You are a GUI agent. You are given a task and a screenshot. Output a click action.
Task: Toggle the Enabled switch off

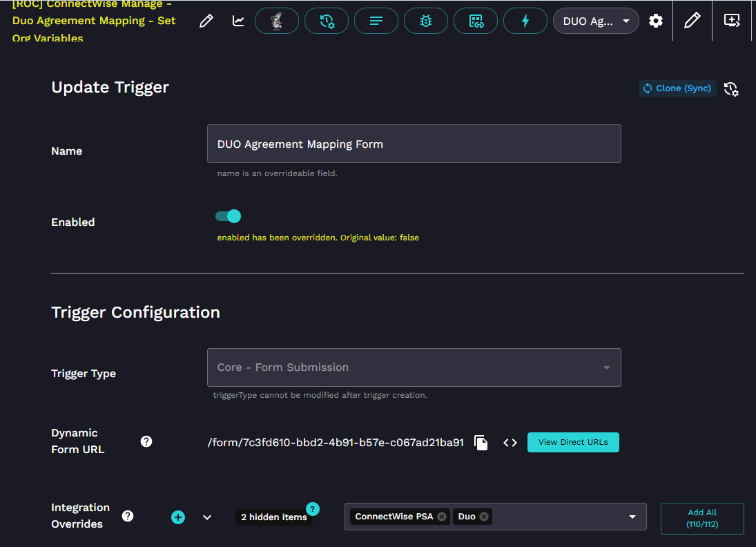tap(229, 216)
